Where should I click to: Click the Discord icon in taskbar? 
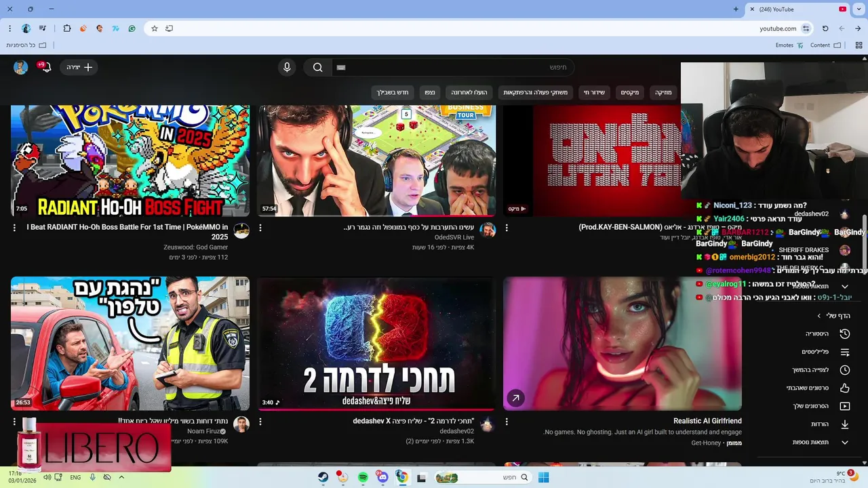[382, 477]
